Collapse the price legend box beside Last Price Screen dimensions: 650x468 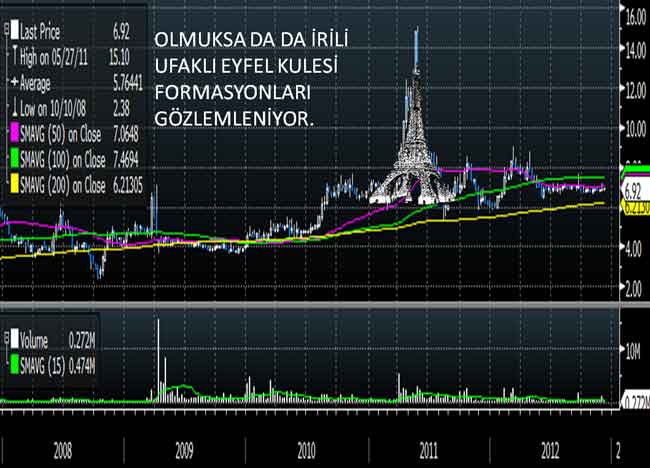(x=7, y=30)
